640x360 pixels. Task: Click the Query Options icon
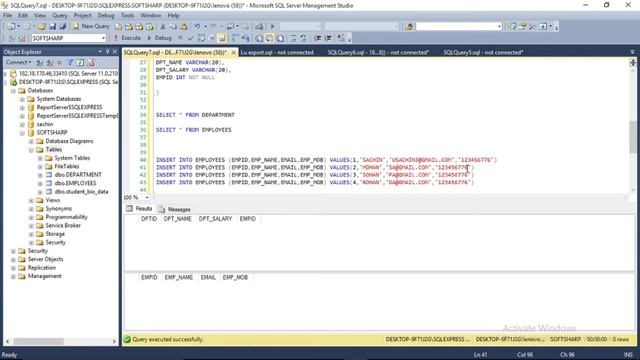pos(212,38)
